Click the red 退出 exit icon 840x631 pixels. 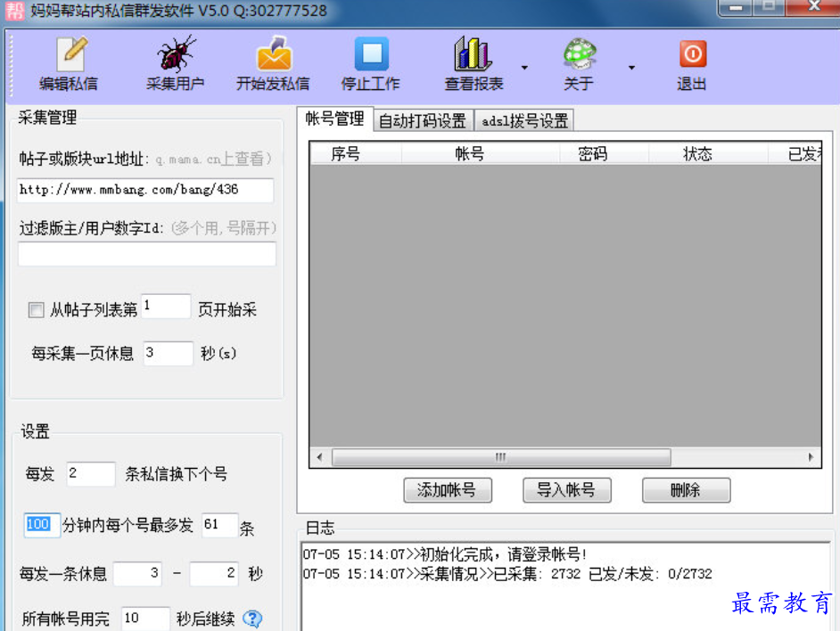[x=692, y=54]
